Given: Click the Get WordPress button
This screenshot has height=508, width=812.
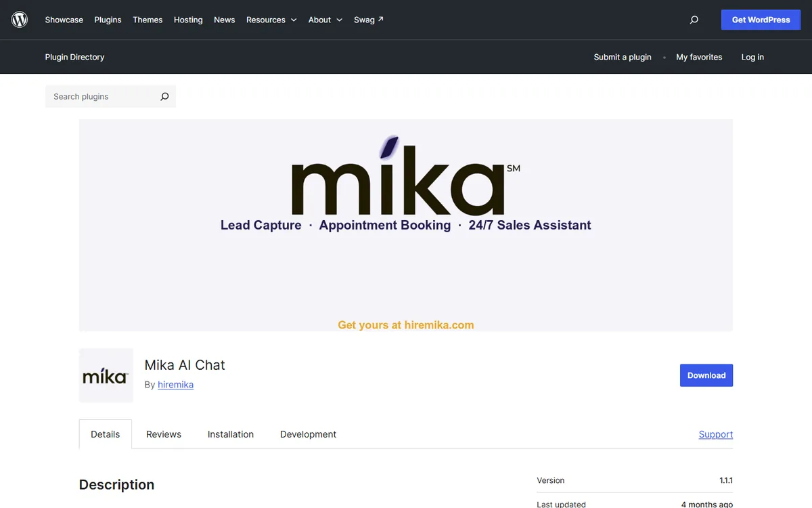Looking at the screenshot, I should [x=761, y=20].
